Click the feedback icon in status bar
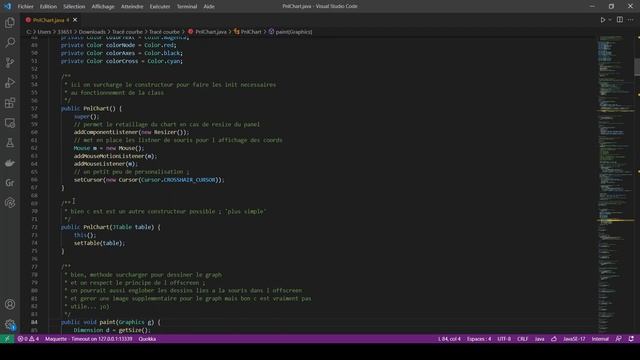This screenshot has width=640, height=360. point(619,339)
